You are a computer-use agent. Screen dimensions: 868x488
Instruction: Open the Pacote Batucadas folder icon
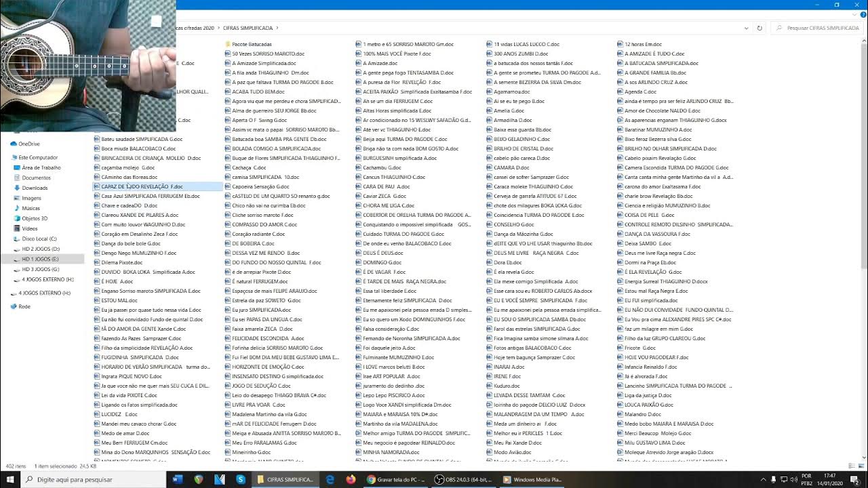(228, 44)
